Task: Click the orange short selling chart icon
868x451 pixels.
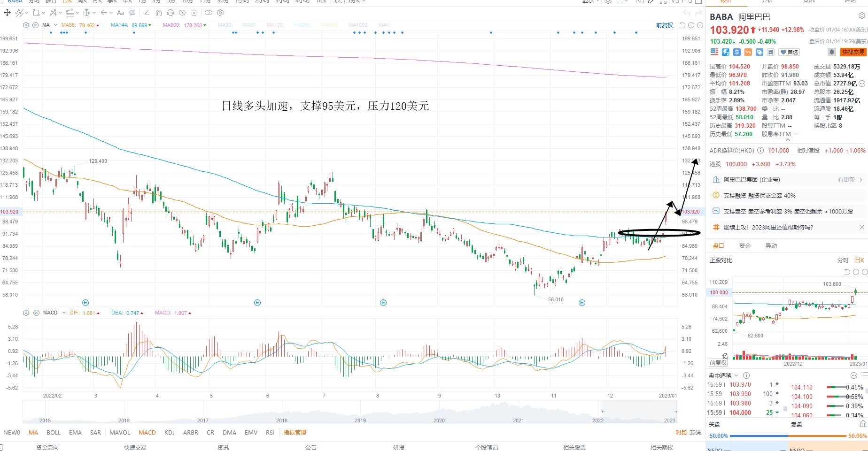Action: pos(748,52)
